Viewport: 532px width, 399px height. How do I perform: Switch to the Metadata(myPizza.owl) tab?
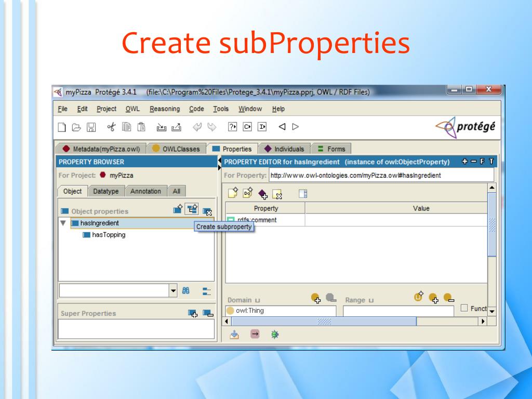tap(101, 149)
